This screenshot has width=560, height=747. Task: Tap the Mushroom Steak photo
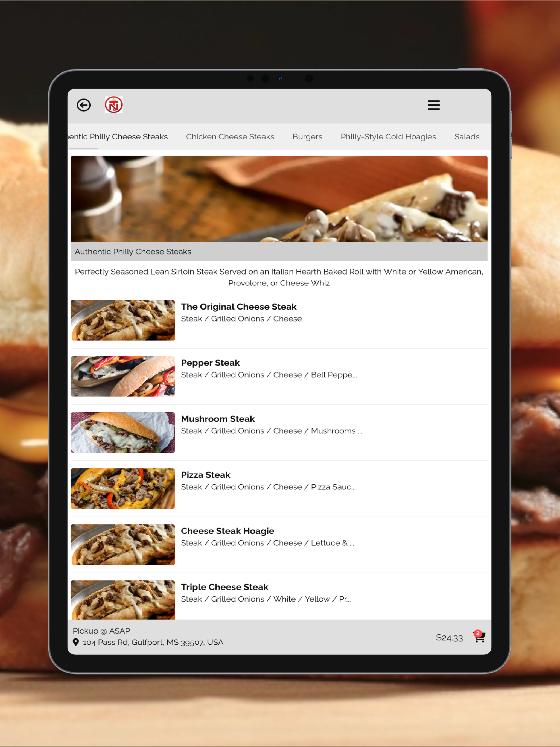point(123,432)
